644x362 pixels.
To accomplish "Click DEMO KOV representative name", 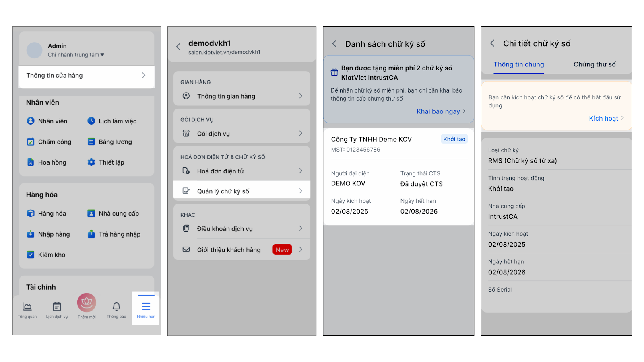I will tap(348, 183).
